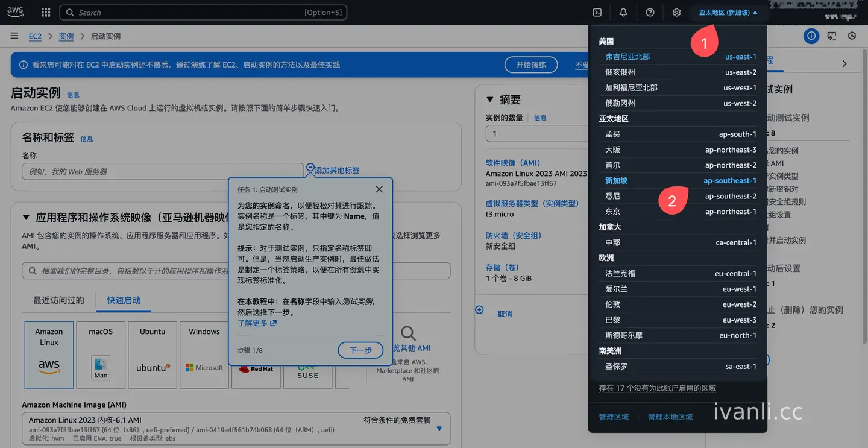Close the task 1 tutorial popup
Viewport: 868px width, 448px height.
[379, 189]
